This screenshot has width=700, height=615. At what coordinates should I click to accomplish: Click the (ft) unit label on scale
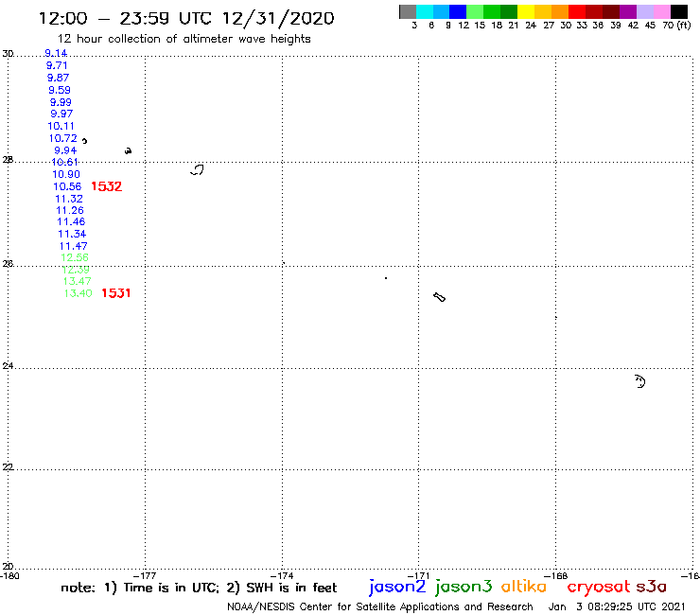(x=684, y=25)
